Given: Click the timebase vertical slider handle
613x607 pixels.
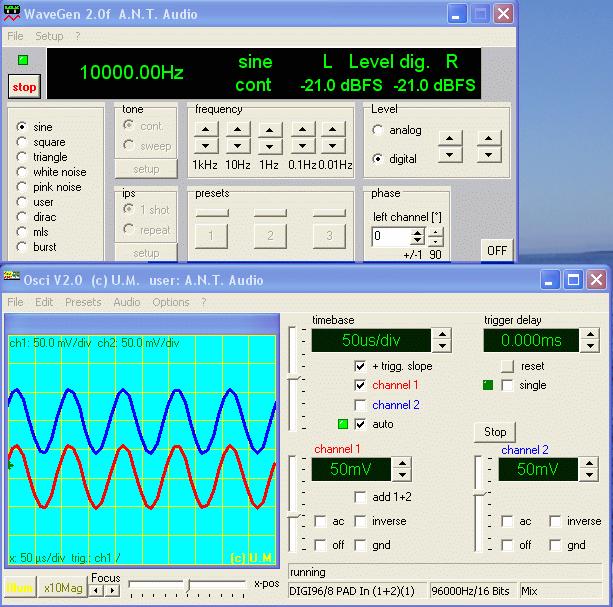Looking at the screenshot, I should click(294, 378).
